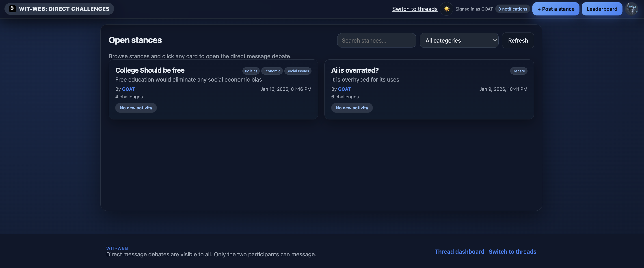The width and height of the screenshot is (644, 268).
Task: Open GOAT author link on Ai stance
Action: pos(344,89)
